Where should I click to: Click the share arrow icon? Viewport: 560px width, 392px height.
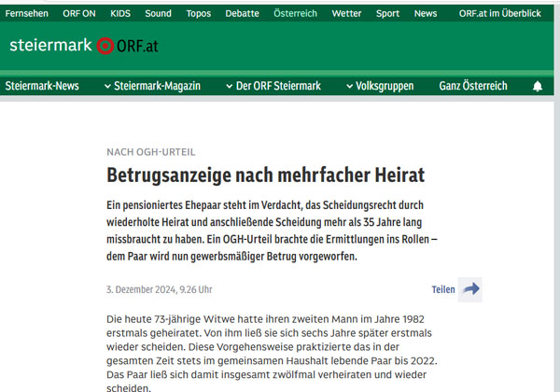[471, 289]
